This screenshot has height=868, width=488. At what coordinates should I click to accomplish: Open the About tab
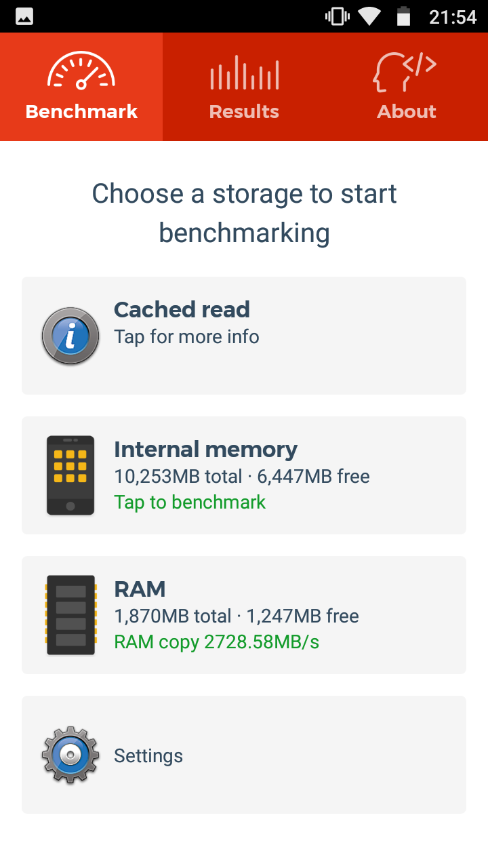coord(407,87)
